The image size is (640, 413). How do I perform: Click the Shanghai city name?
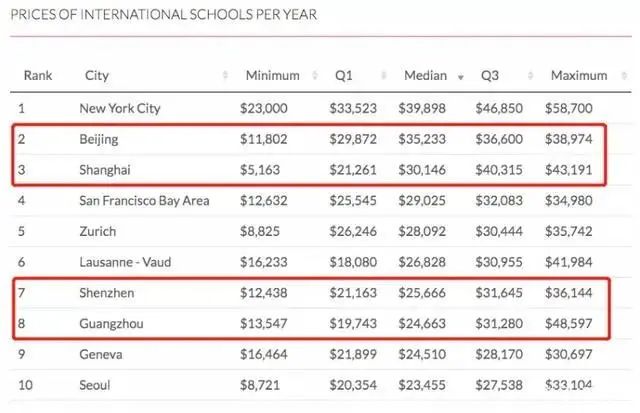(x=105, y=169)
